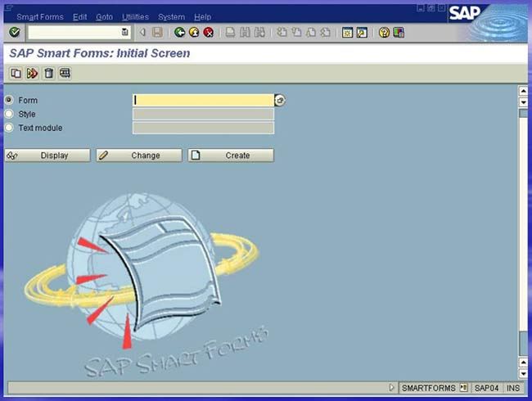Click the green Enter checkmark icon
532x401 pixels.
point(14,32)
